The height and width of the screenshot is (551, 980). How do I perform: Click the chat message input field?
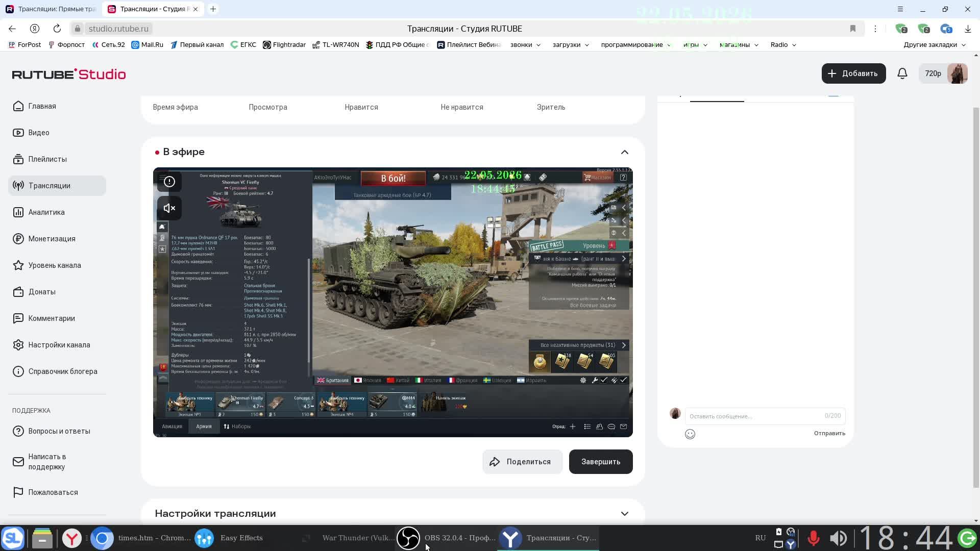[765, 416]
